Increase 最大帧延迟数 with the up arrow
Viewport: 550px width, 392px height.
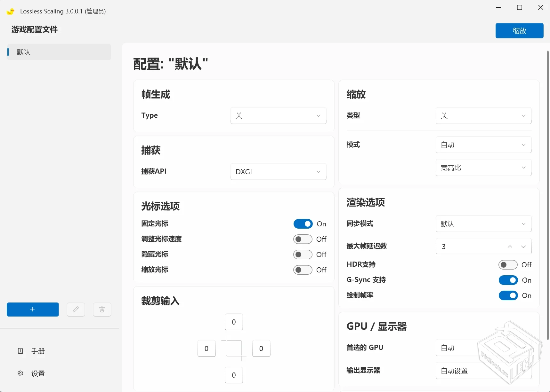[x=510, y=247]
